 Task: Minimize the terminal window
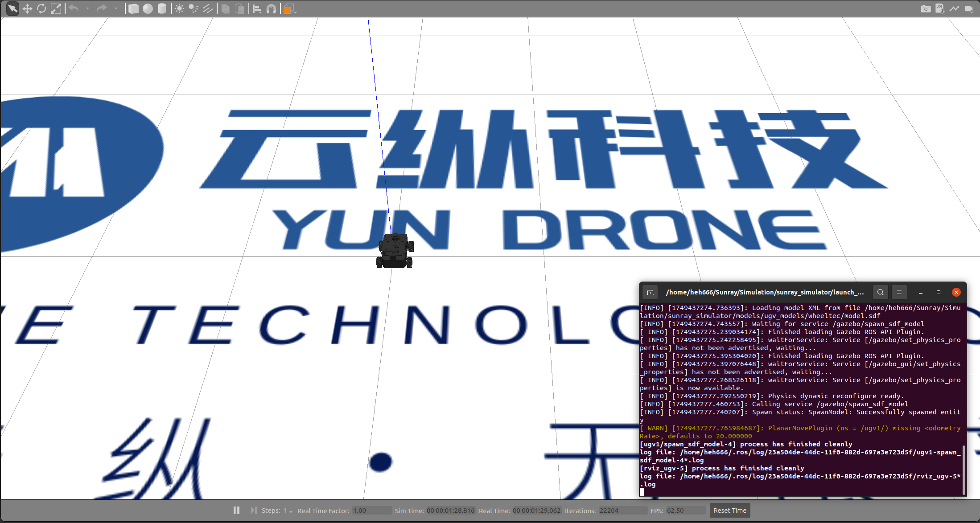921,292
